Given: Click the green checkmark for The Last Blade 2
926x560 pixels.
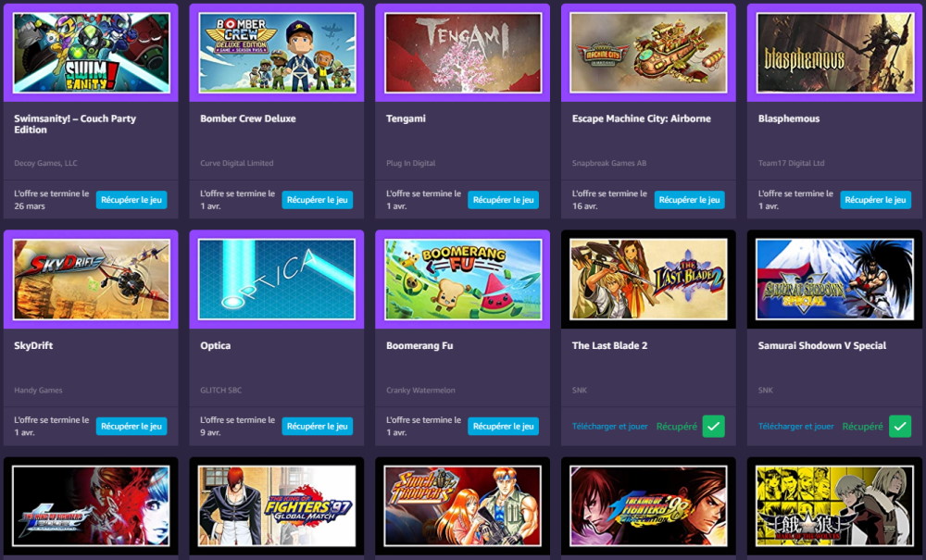Looking at the screenshot, I should 713,426.
